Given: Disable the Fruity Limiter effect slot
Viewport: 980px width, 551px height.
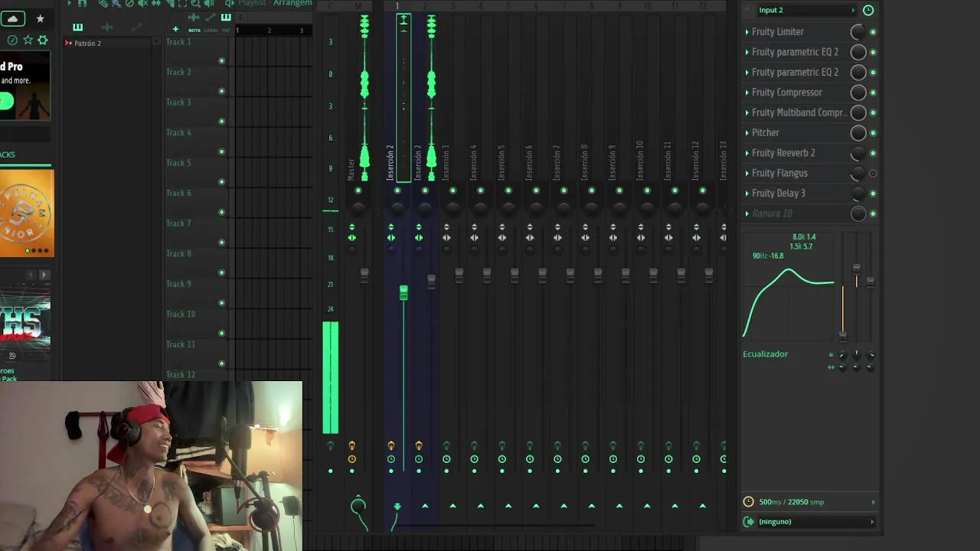Looking at the screenshot, I should coord(873,31).
